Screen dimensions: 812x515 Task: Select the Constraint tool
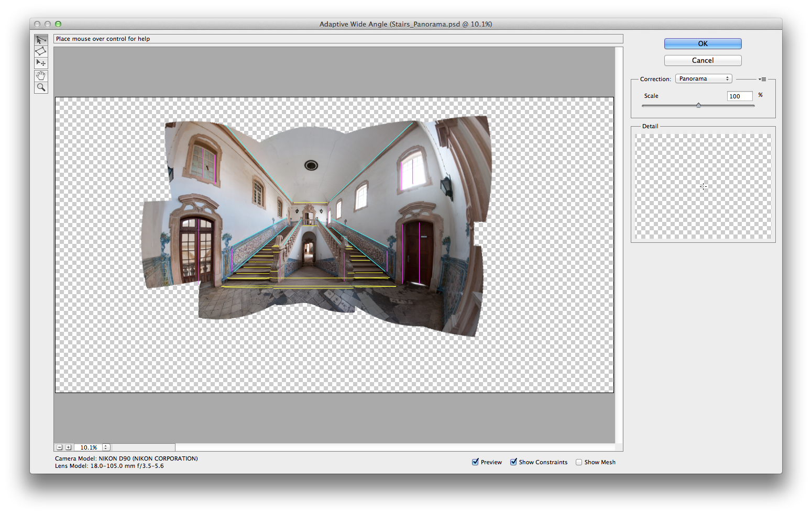point(41,40)
